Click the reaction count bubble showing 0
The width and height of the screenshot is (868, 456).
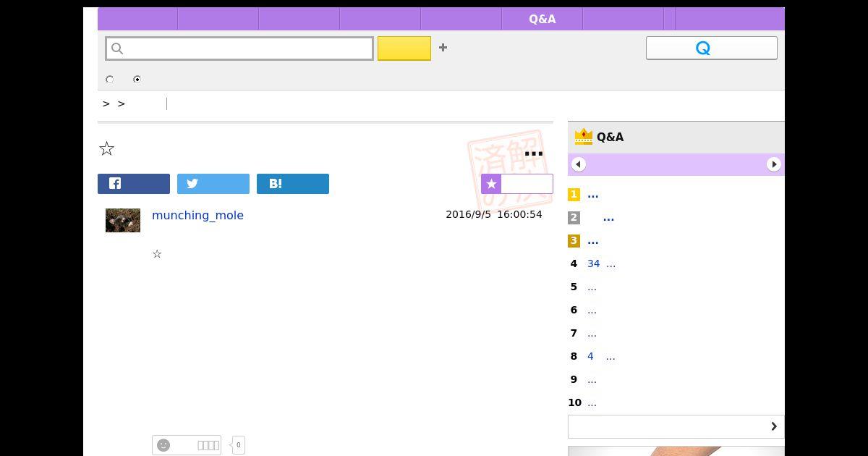coord(238,445)
